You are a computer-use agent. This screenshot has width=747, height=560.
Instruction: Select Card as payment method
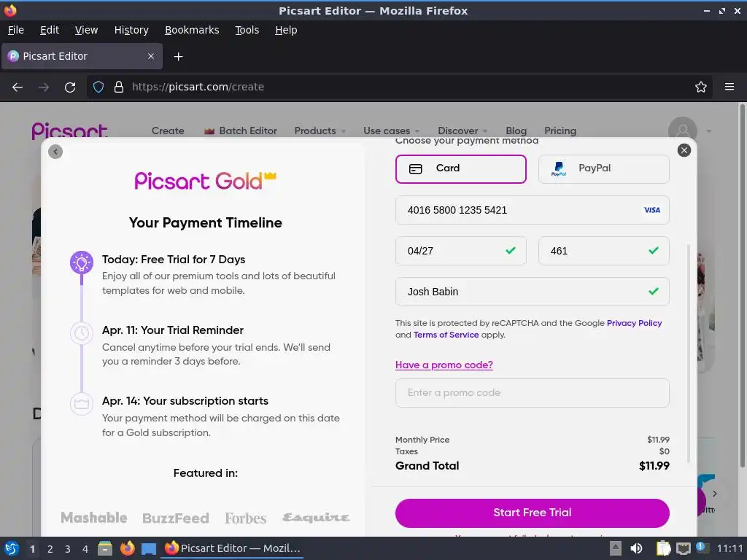pyautogui.click(x=461, y=168)
